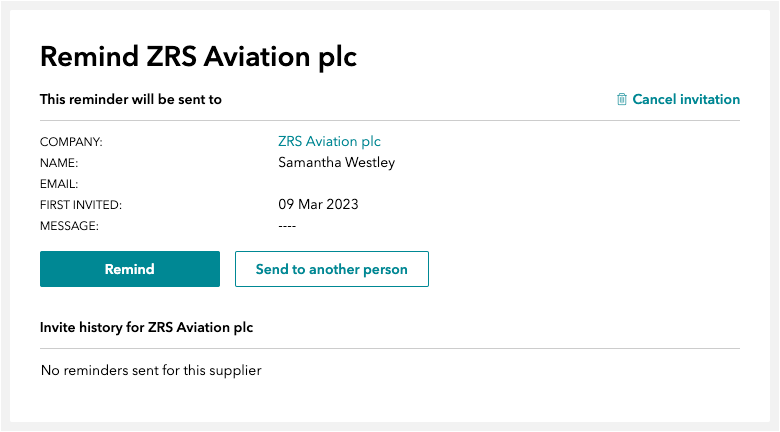Click the divider line under the reminder heading
This screenshot has height=432, width=780.
pos(390,120)
